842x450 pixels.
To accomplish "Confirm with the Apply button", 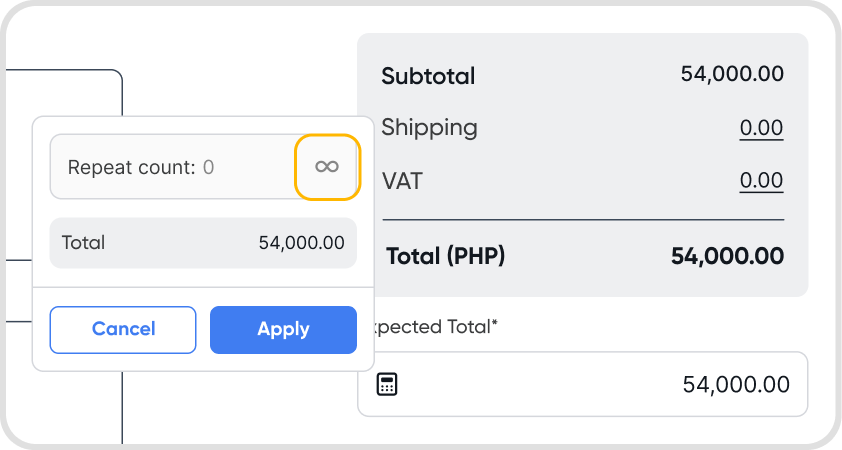I will [x=283, y=329].
